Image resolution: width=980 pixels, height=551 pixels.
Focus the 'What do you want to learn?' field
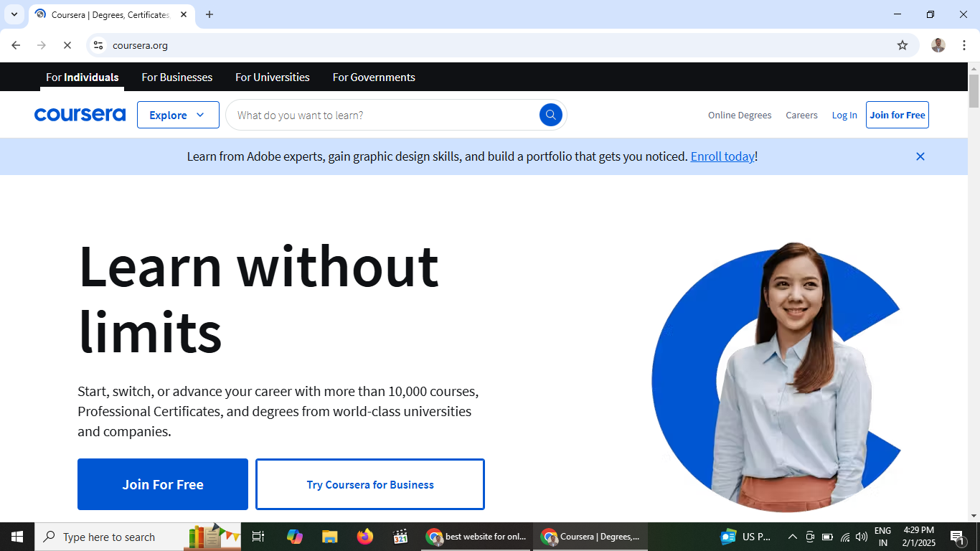tap(384, 115)
